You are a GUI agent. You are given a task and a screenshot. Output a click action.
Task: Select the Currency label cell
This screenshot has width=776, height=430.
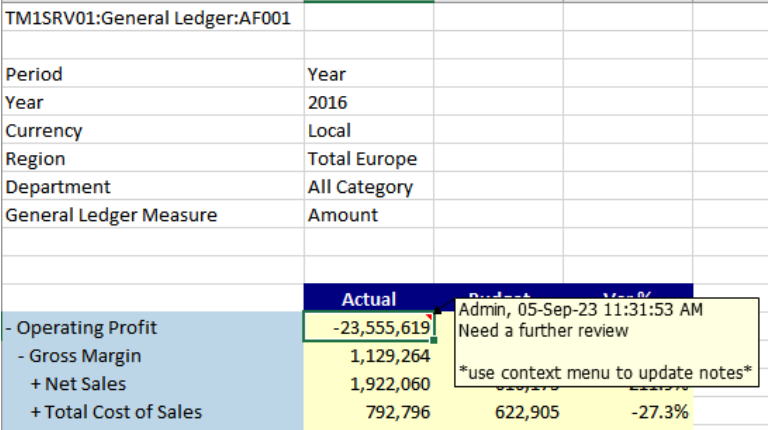pos(153,131)
